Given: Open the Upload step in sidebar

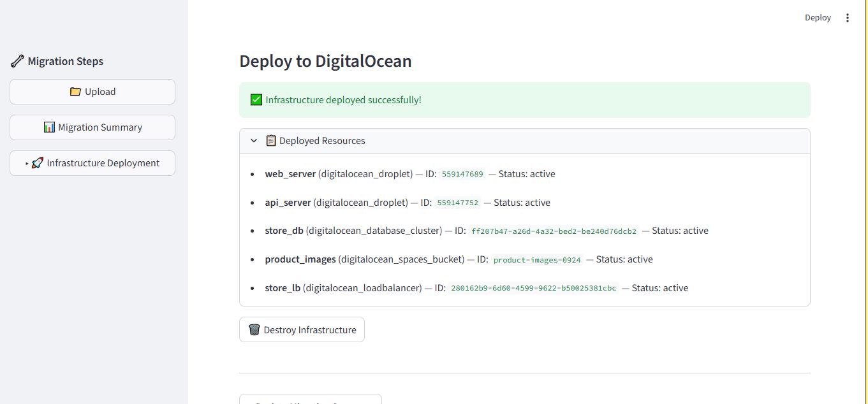Looking at the screenshot, I should click(92, 92).
